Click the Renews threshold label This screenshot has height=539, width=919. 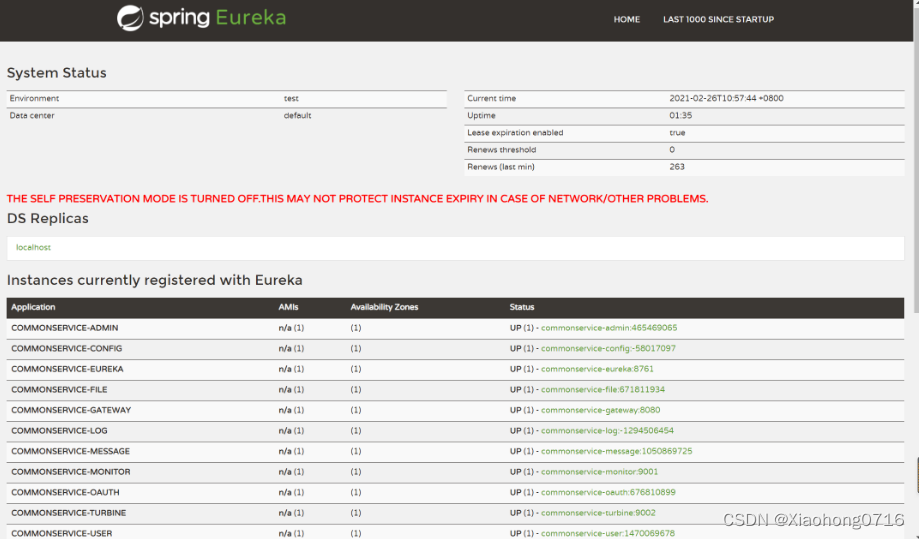click(x=501, y=149)
